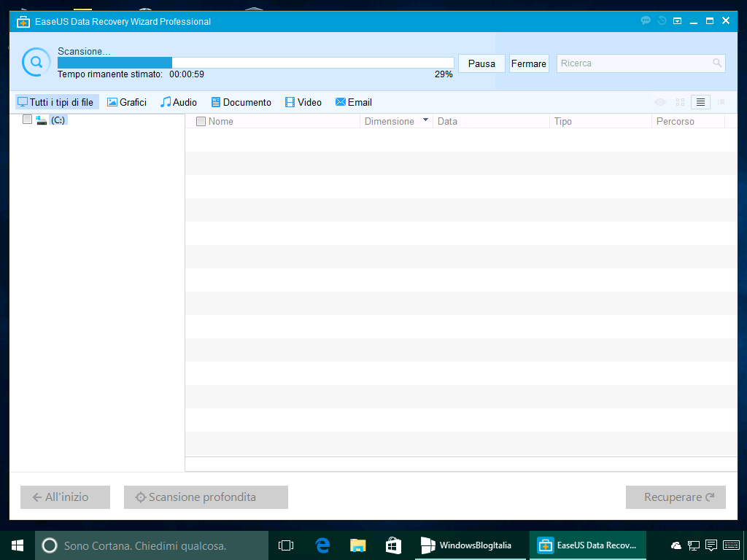Open File Explorer from taskbar

pyautogui.click(x=357, y=545)
